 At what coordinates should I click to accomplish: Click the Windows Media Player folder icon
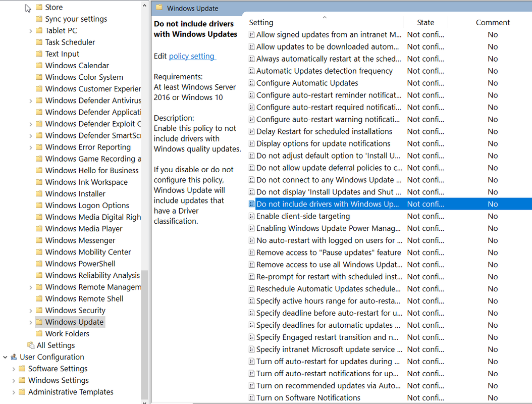coord(39,228)
